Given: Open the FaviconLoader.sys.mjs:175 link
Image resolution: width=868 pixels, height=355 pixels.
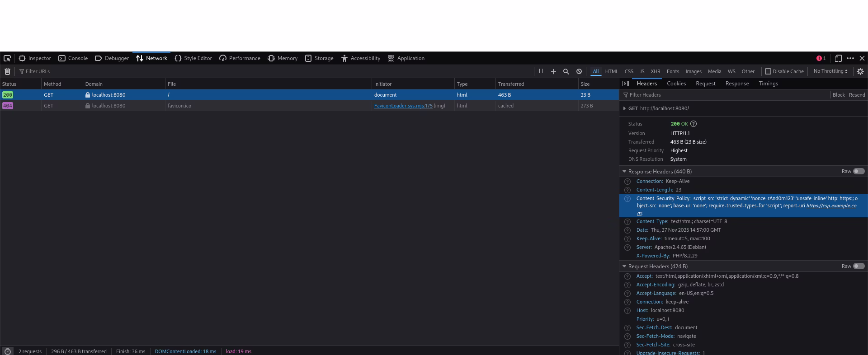Looking at the screenshot, I should [x=403, y=106].
